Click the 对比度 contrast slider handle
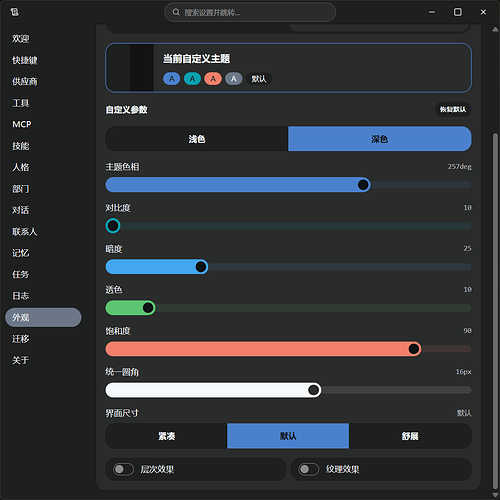 coord(113,226)
